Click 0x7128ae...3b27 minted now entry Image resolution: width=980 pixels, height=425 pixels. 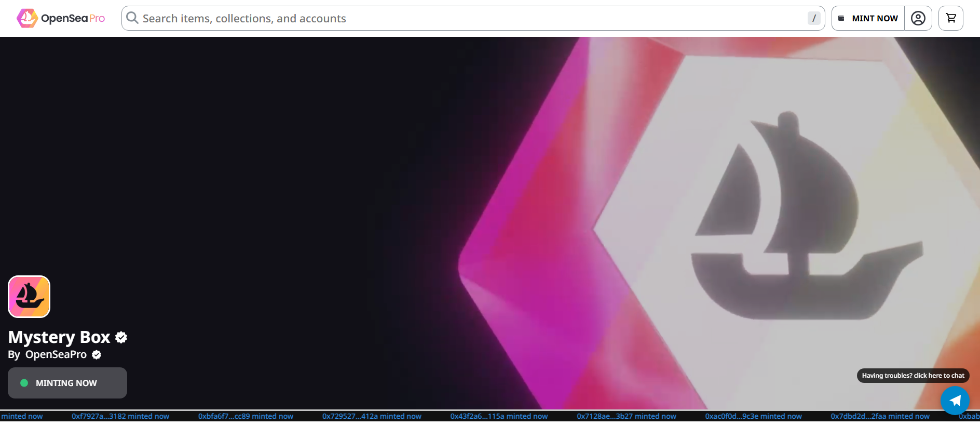coord(627,416)
